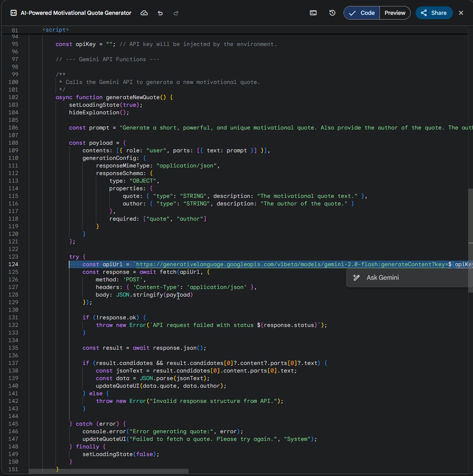Viewport: 473px width, 476px height.
Task: Click the prompt string on line 106
Action: pos(296,127)
